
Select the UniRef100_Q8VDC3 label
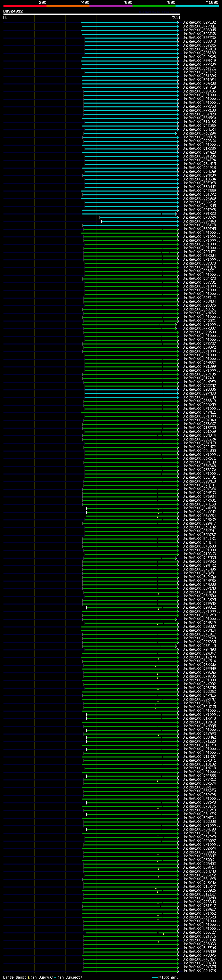[x=199, y=263]
